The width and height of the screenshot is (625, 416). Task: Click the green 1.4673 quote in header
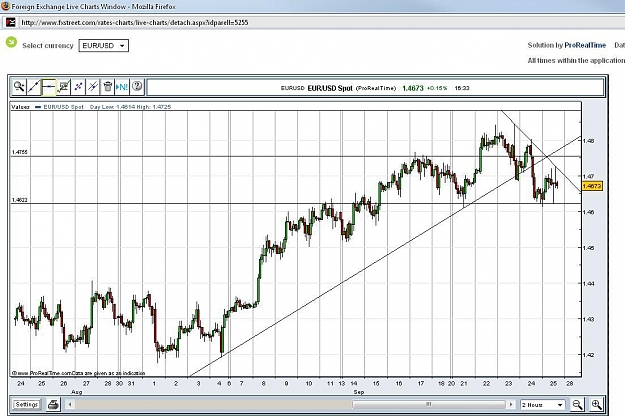point(413,88)
